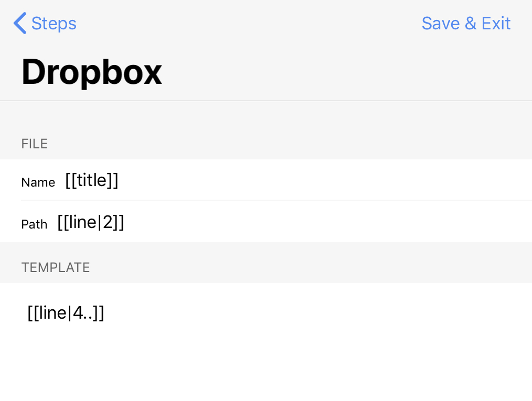
Task: Tap the TEMPLATE section header
Action: point(55,267)
